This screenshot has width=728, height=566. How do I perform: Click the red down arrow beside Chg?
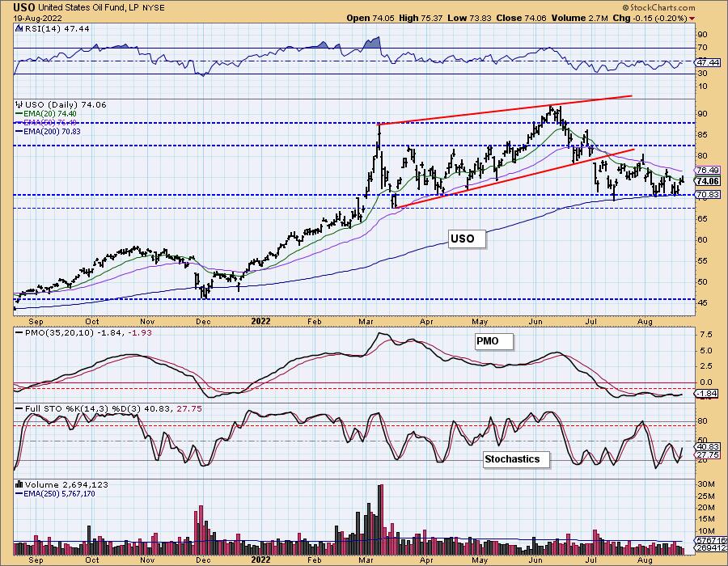(692, 19)
